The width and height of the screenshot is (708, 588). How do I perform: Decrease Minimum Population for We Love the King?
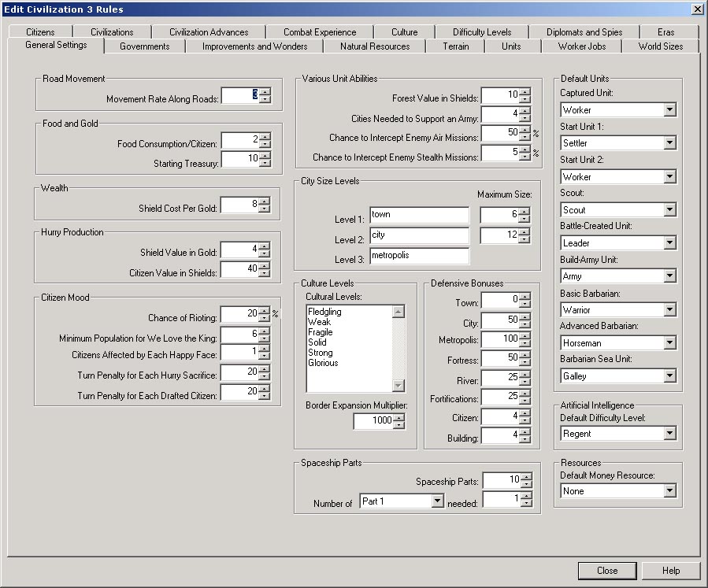264,338
